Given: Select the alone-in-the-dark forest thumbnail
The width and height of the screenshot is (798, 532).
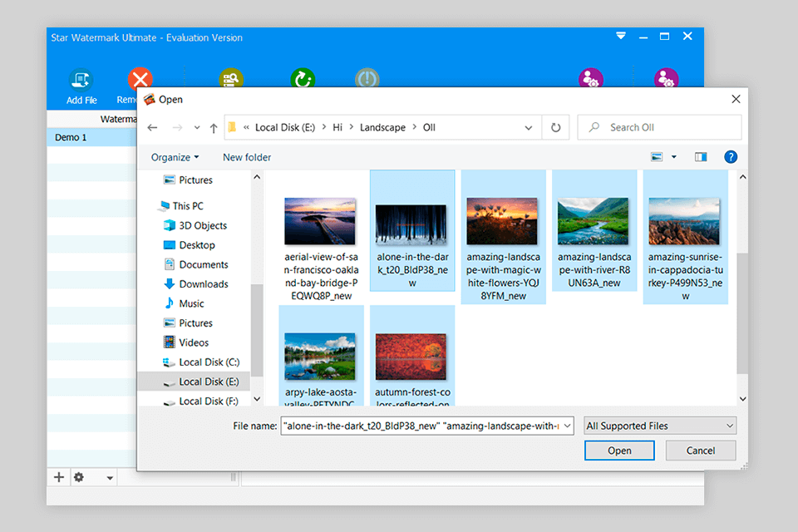Looking at the screenshot, I should 411,224.
